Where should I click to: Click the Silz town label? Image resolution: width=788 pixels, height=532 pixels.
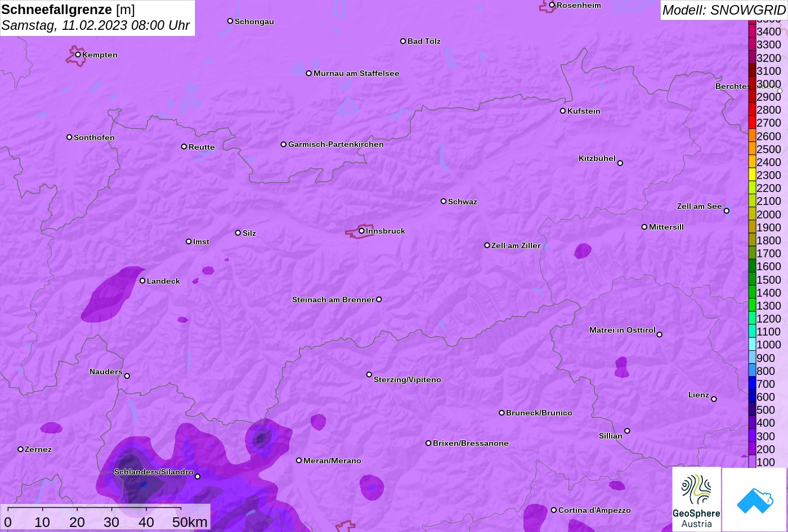(249, 233)
